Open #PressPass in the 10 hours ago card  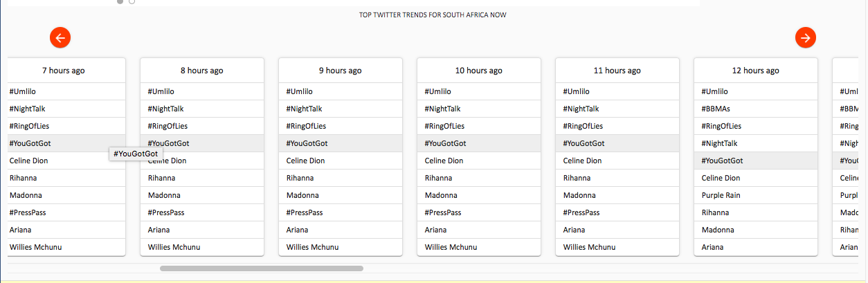point(443,212)
